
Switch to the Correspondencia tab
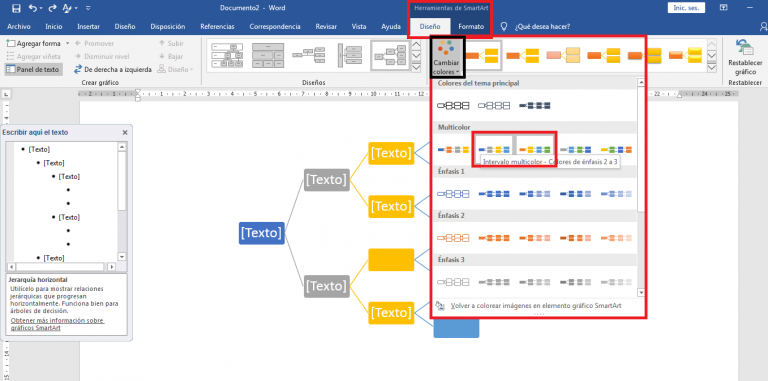(275, 26)
